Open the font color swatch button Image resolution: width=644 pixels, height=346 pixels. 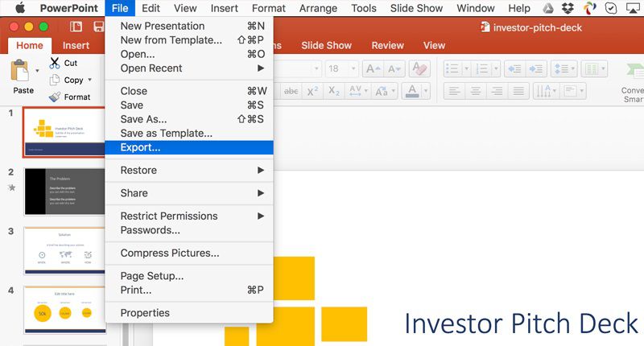click(x=413, y=91)
